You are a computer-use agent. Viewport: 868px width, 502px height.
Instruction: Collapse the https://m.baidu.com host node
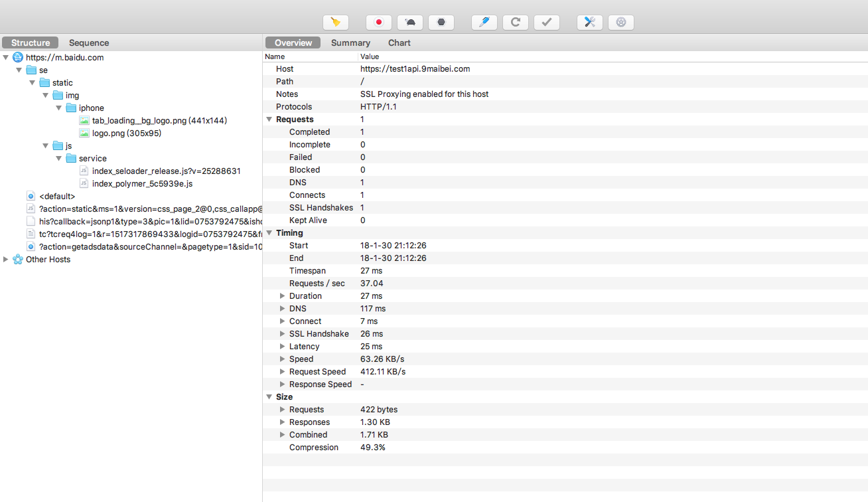pos(6,58)
